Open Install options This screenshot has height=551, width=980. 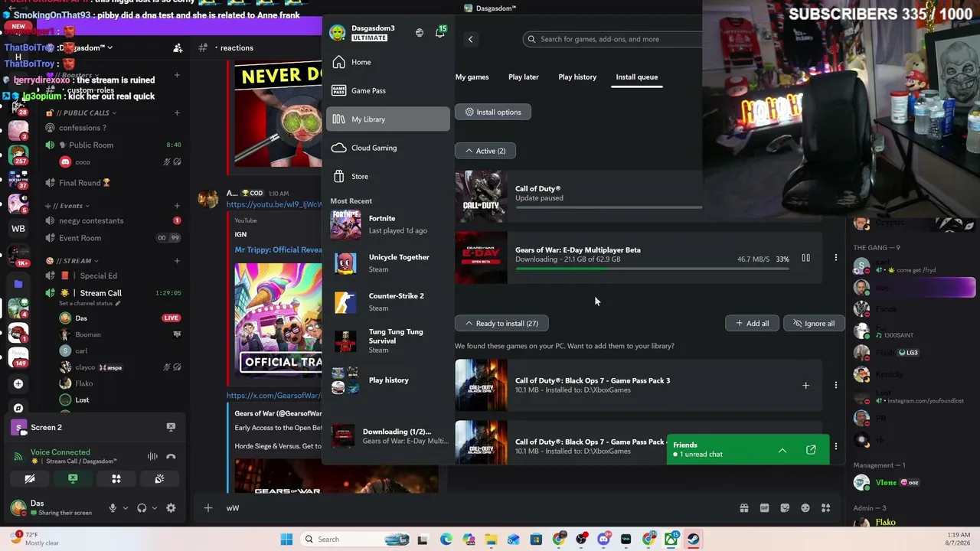[493, 112]
